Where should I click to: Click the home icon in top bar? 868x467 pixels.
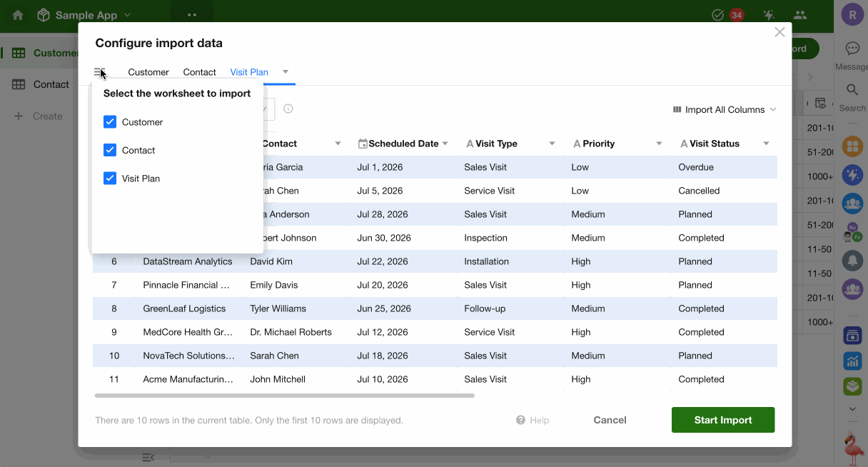(18, 15)
